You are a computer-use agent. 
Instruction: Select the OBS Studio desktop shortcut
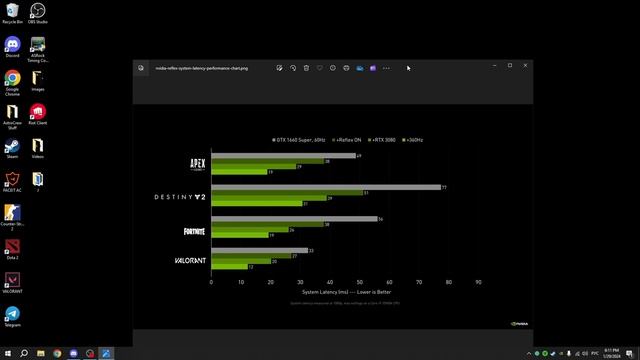(38, 13)
